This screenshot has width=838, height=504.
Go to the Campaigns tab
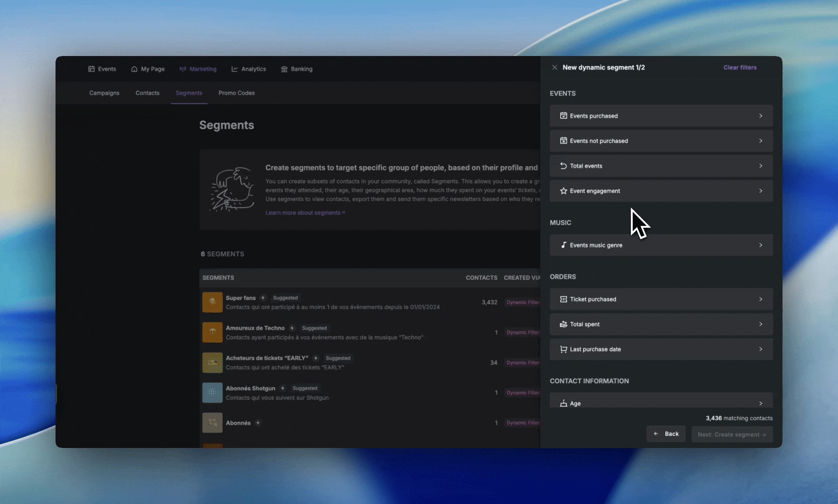point(104,93)
